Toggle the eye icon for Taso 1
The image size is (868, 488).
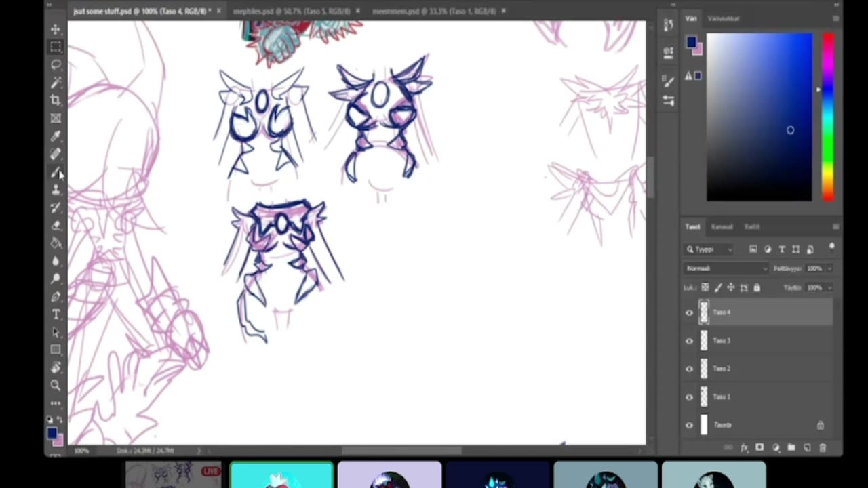(x=690, y=397)
